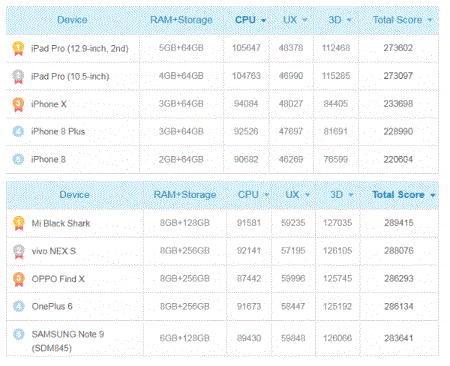450x366 pixels.
Task: Click the rank 4 badge beside OnePlus 6
Action: (19, 306)
